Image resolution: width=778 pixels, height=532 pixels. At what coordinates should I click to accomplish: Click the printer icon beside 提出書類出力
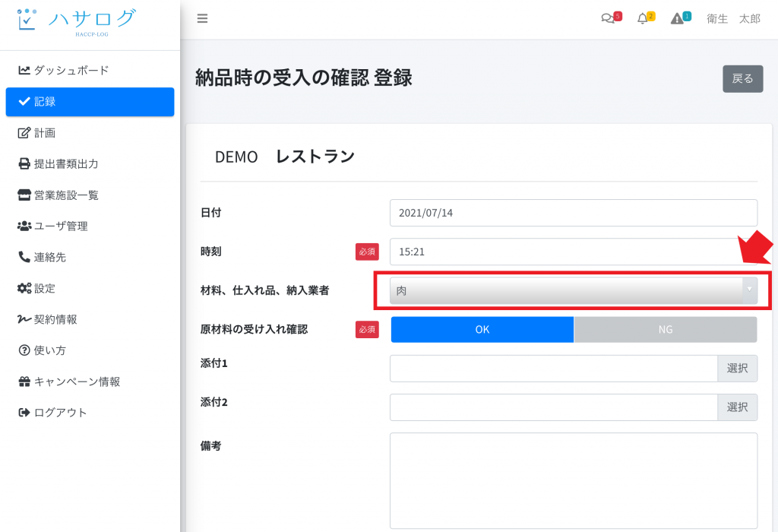pos(24,163)
